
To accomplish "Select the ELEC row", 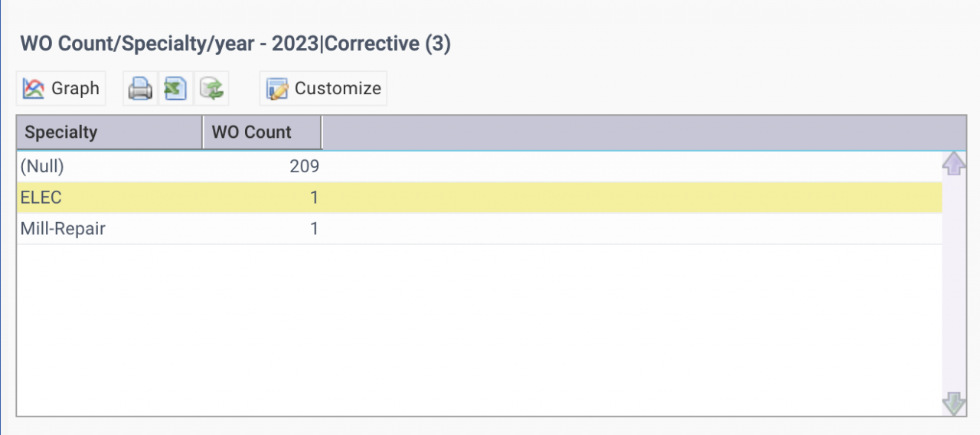I will [x=41, y=198].
